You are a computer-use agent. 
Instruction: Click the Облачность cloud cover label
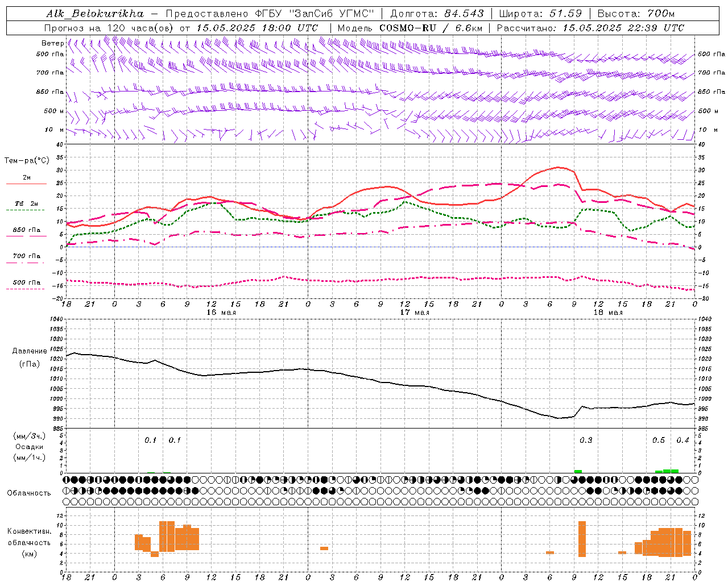(x=28, y=493)
